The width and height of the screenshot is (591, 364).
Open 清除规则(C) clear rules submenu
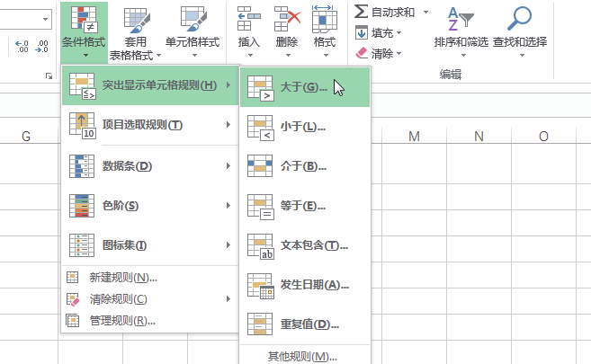point(150,299)
